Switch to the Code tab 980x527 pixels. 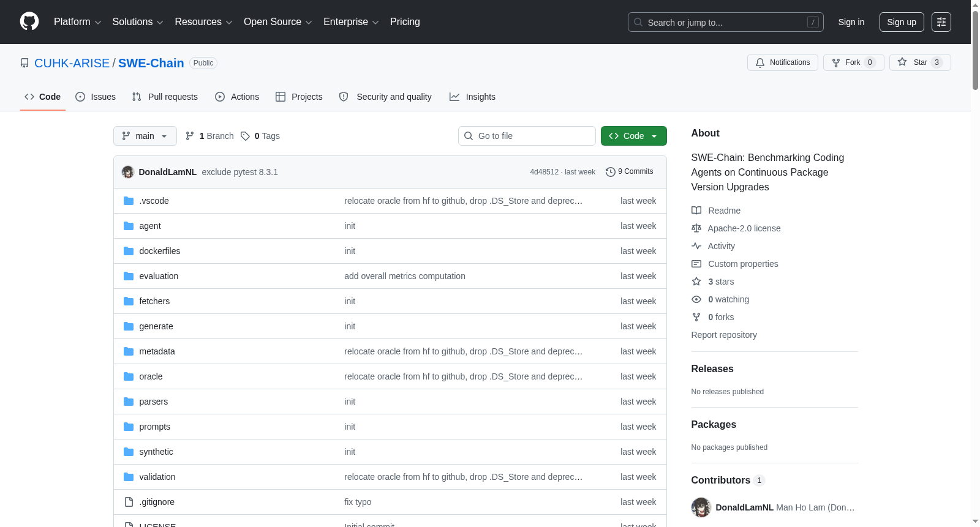point(43,97)
